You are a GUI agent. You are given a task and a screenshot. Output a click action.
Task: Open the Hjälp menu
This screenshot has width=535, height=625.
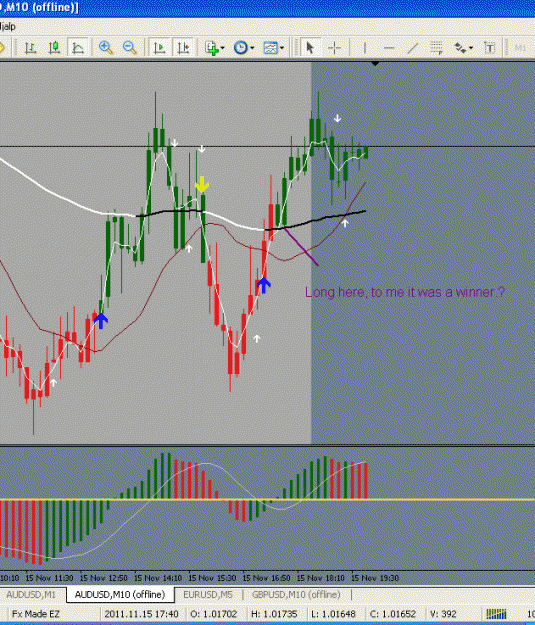tap(8, 27)
